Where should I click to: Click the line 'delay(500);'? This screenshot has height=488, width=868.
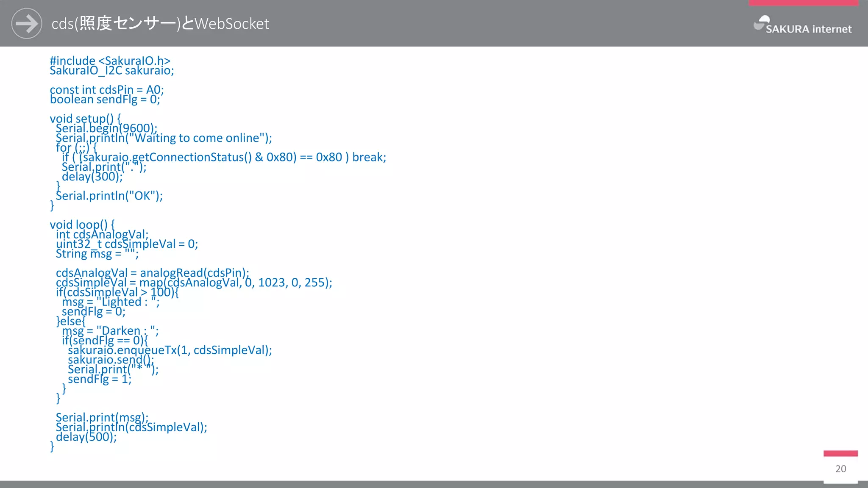86,437
